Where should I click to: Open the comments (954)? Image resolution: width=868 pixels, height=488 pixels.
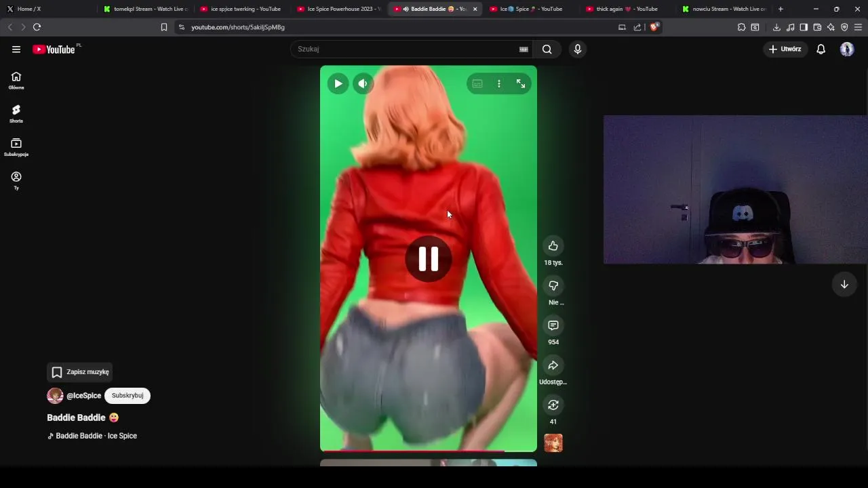pos(553,325)
